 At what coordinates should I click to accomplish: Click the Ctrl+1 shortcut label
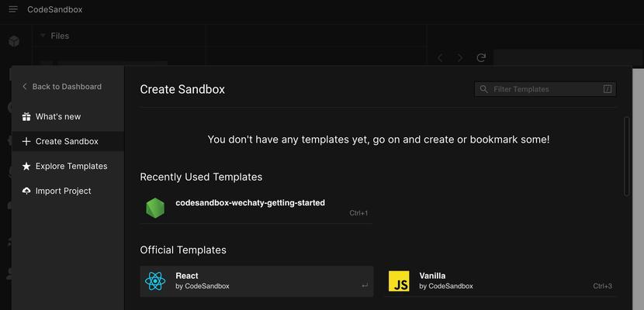coord(358,213)
